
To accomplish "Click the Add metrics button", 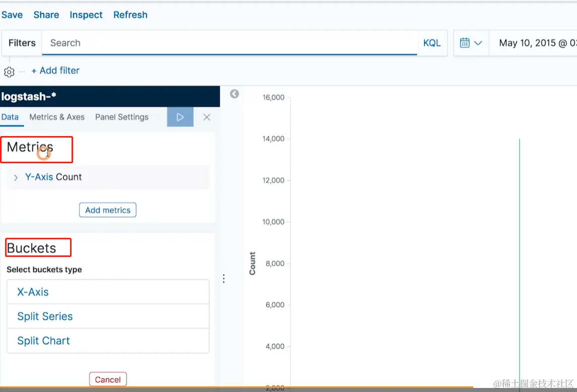I will coord(108,210).
